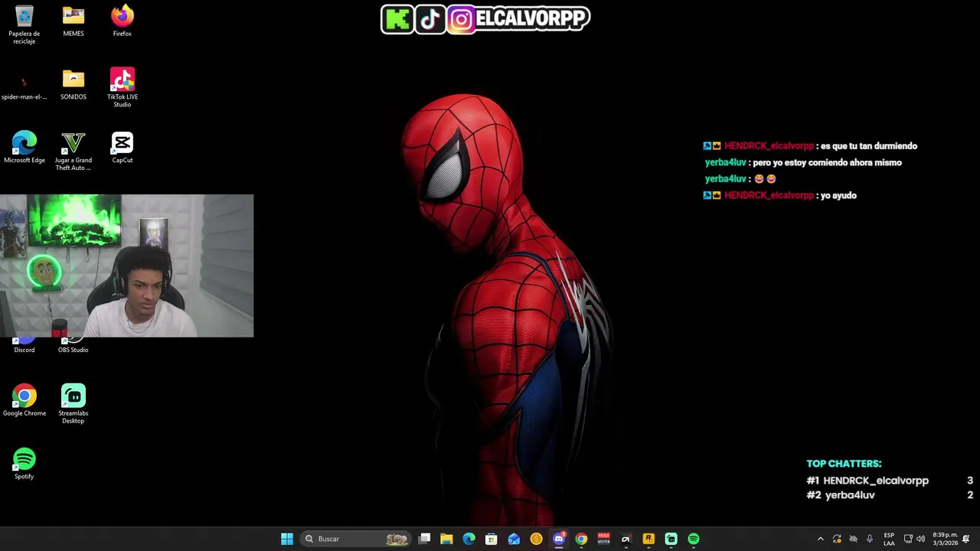Open Voicemeeter from the taskbar

(603, 539)
